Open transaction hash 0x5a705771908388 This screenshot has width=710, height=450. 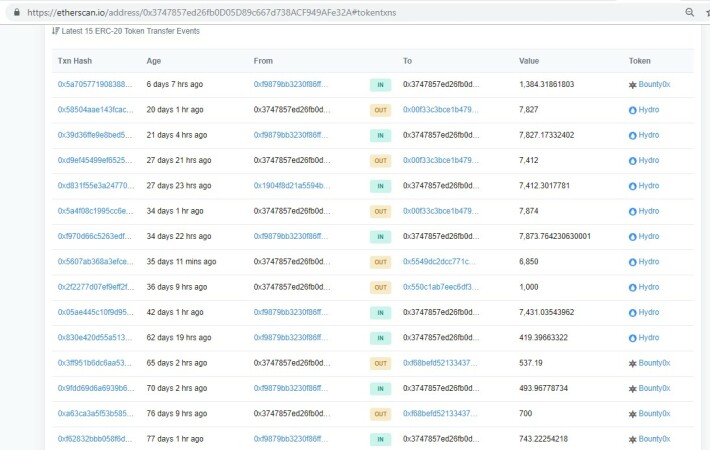coord(95,84)
